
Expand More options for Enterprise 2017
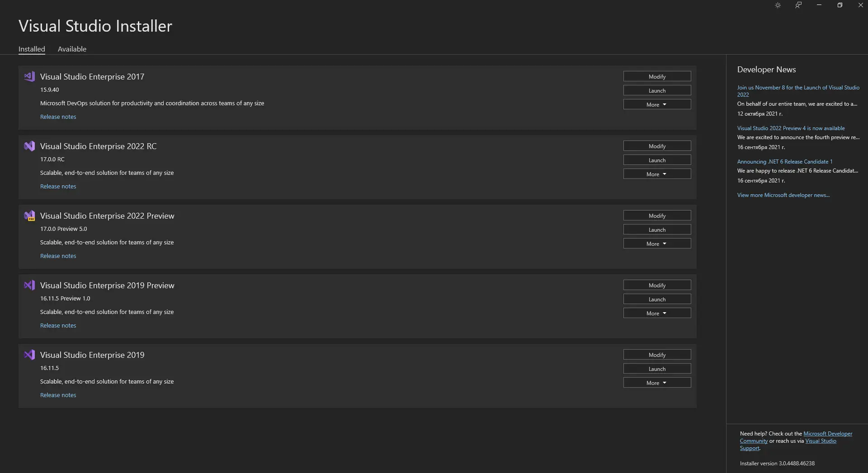point(657,104)
